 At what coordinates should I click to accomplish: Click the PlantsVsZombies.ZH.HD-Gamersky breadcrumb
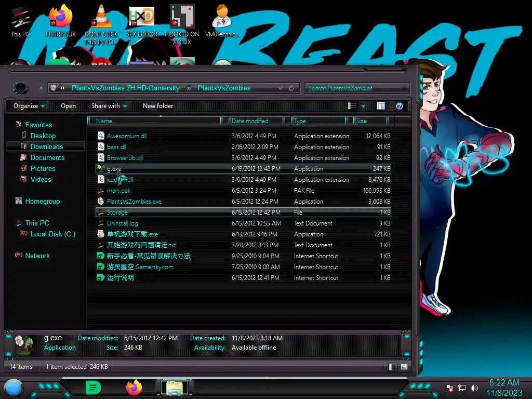[x=125, y=88]
